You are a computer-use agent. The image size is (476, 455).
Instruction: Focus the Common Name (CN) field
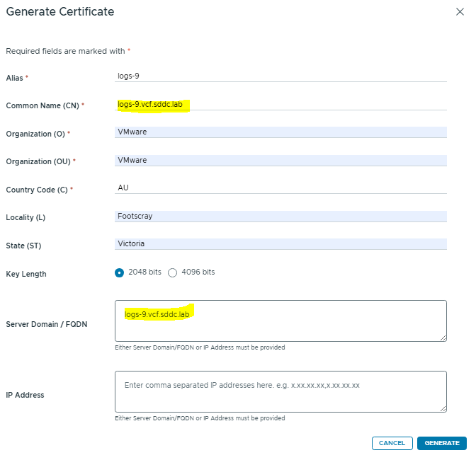pyautogui.click(x=280, y=105)
